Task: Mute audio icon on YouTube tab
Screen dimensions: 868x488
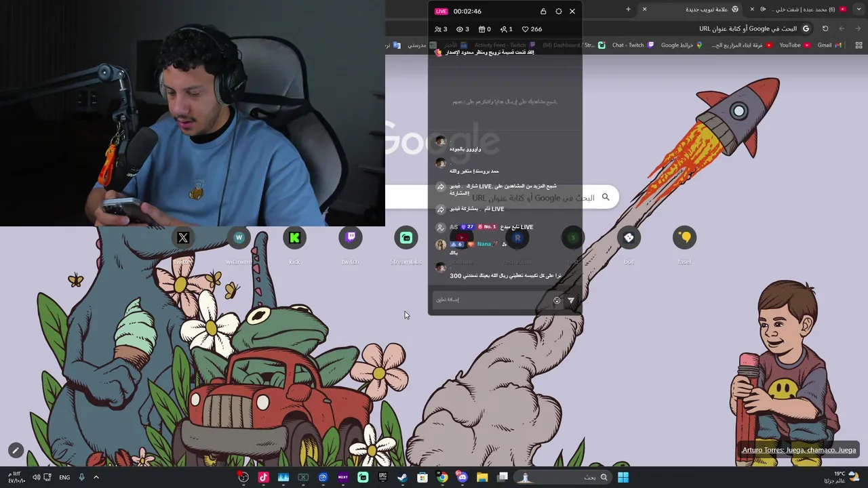Action: pyautogui.click(x=764, y=9)
